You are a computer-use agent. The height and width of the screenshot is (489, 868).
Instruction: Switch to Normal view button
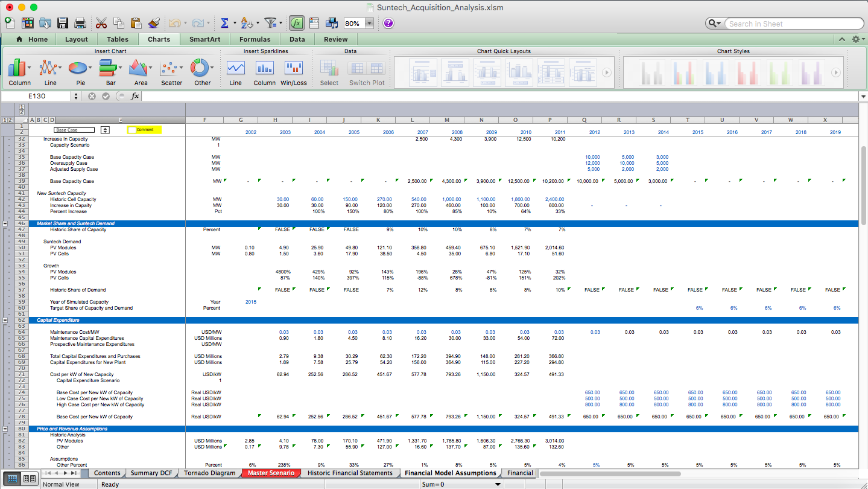[x=12, y=479]
